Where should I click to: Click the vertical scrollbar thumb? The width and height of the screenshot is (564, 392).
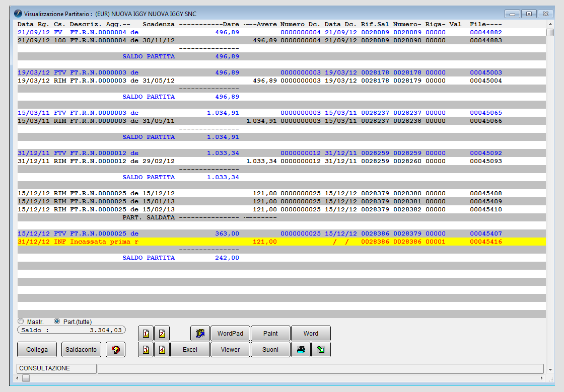(x=550, y=32)
